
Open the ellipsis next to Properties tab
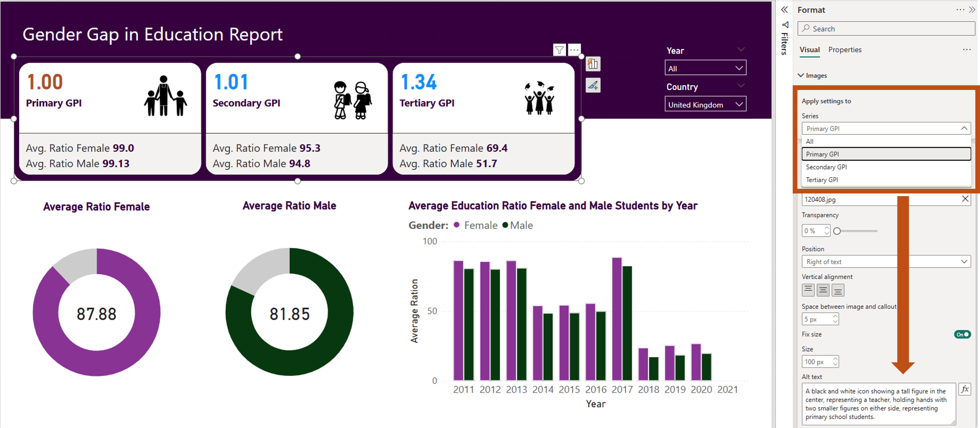tap(966, 50)
